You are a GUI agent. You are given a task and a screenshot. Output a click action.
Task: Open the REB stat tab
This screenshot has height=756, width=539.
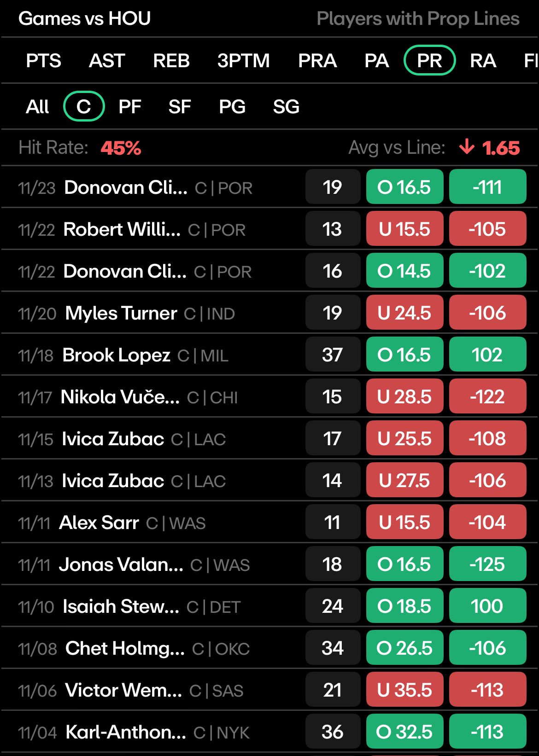coord(171,60)
